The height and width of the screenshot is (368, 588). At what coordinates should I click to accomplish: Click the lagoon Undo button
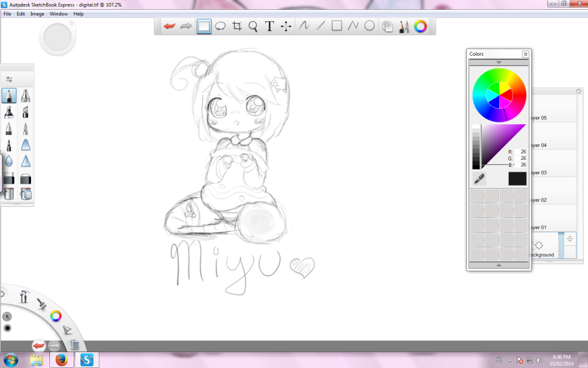(x=38, y=346)
